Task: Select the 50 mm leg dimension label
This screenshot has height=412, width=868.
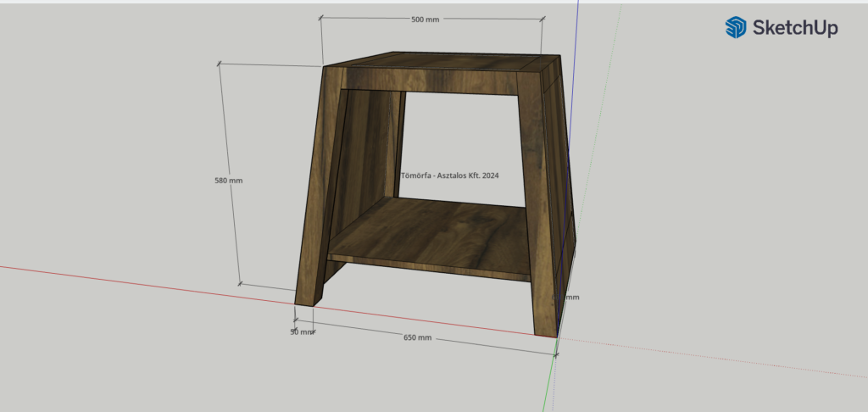Action: pyautogui.click(x=301, y=331)
